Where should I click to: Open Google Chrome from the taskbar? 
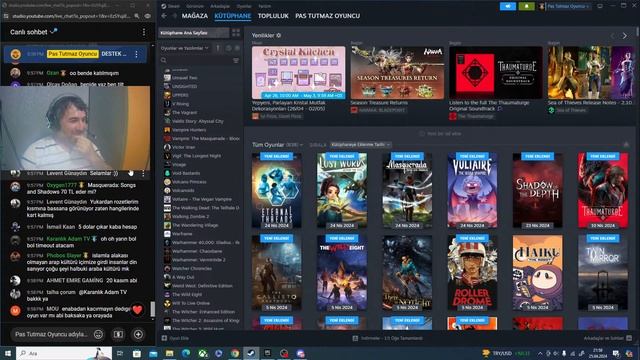click(x=235, y=353)
